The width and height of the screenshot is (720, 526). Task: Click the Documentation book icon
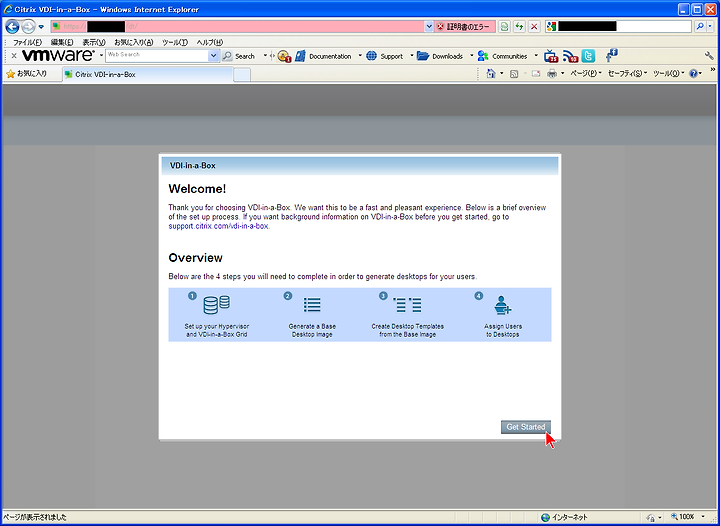[x=300, y=56]
